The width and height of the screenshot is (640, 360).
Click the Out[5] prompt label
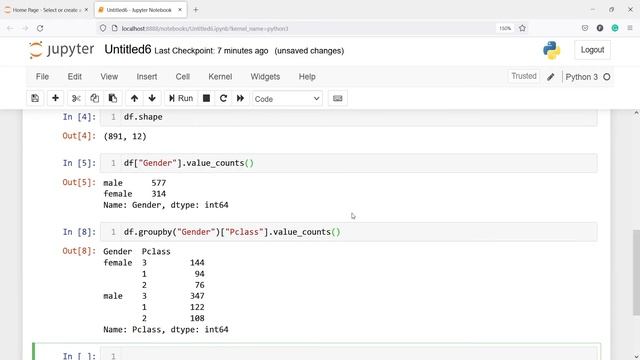click(79, 182)
